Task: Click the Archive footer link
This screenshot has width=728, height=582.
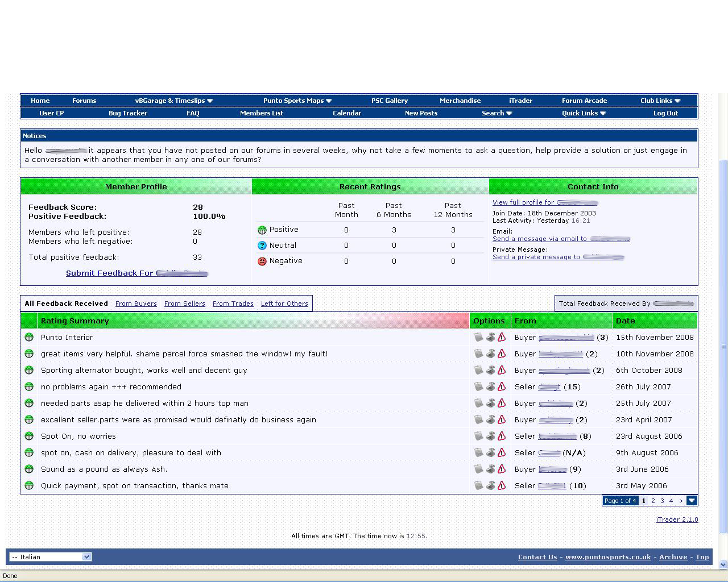Action: 673,557
